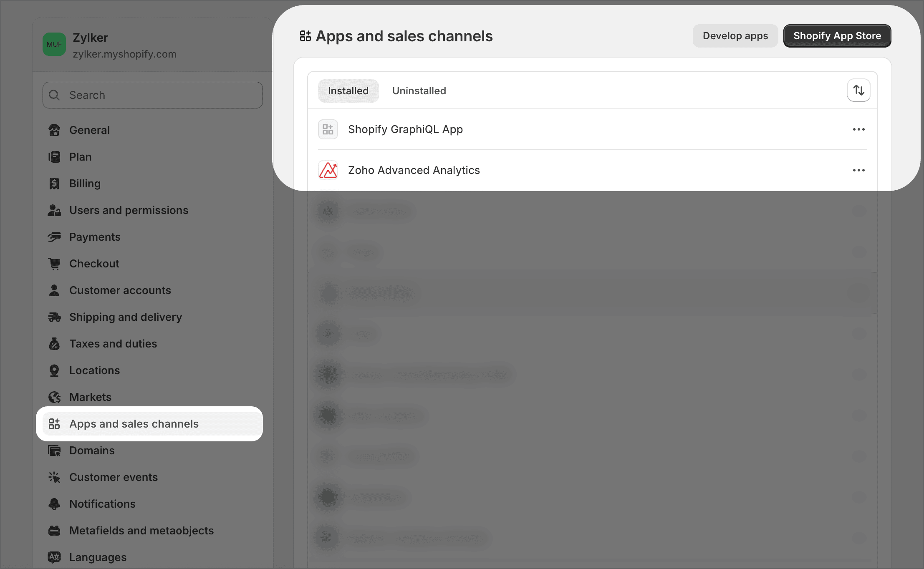Open the Shopify App Store

(837, 36)
